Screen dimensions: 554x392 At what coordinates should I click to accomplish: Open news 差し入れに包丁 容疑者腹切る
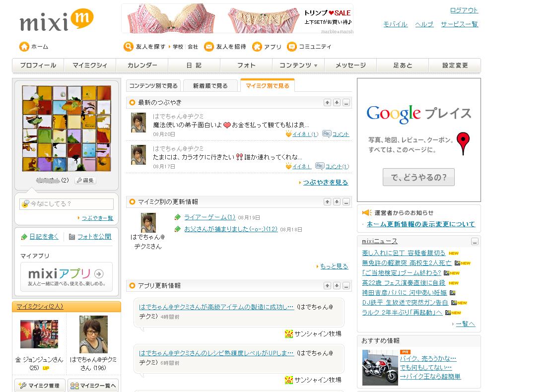tap(404, 253)
